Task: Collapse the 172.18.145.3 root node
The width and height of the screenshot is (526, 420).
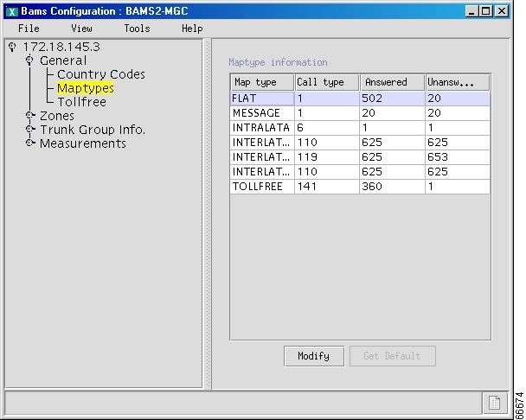Action: tap(12, 47)
